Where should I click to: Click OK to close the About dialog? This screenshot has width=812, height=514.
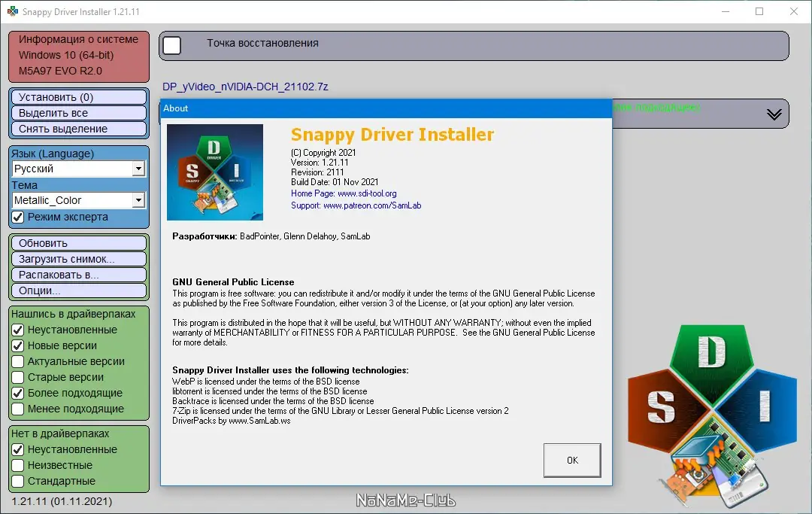click(x=571, y=459)
